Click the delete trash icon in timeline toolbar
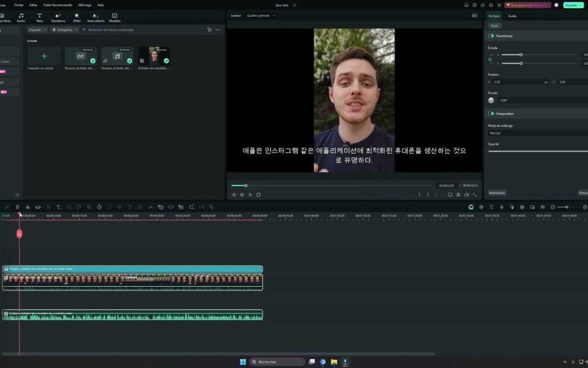This screenshot has height=368, width=588. click(17, 207)
